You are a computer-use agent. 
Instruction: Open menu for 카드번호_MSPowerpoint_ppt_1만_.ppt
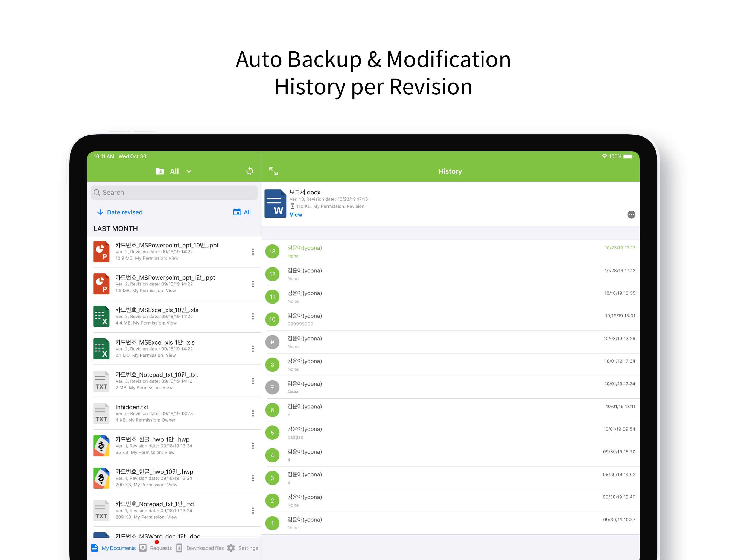tap(253, 284)
